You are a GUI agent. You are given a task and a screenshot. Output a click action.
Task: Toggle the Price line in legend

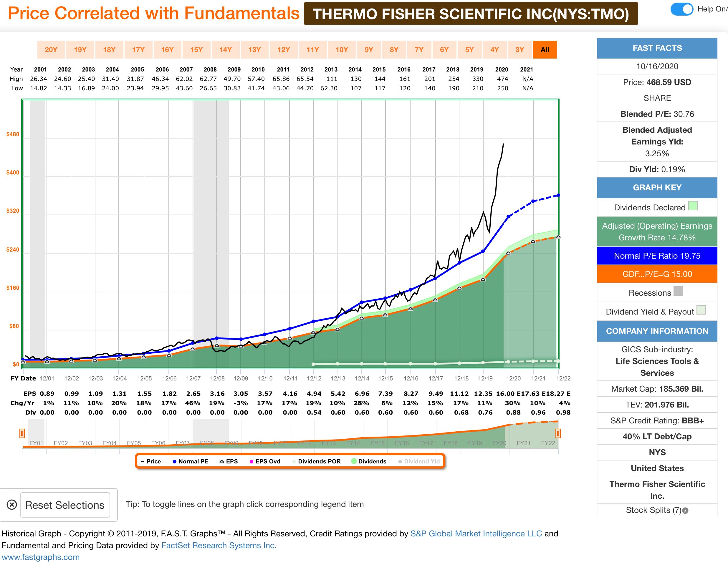151,461
